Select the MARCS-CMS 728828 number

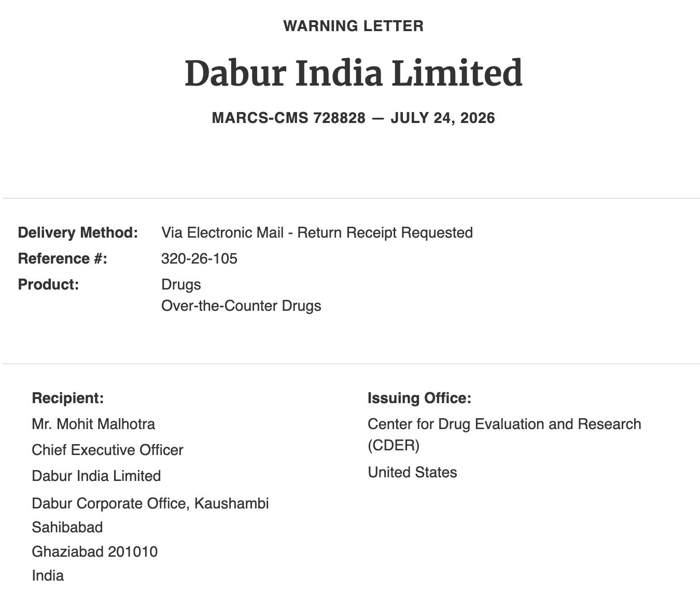point(288,118)
